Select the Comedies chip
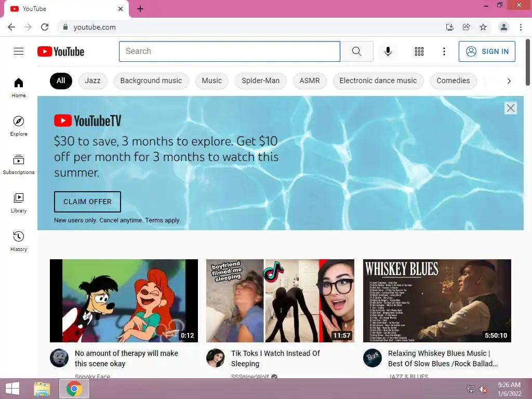Screen dimensions: 532x399 coord(453,81)
